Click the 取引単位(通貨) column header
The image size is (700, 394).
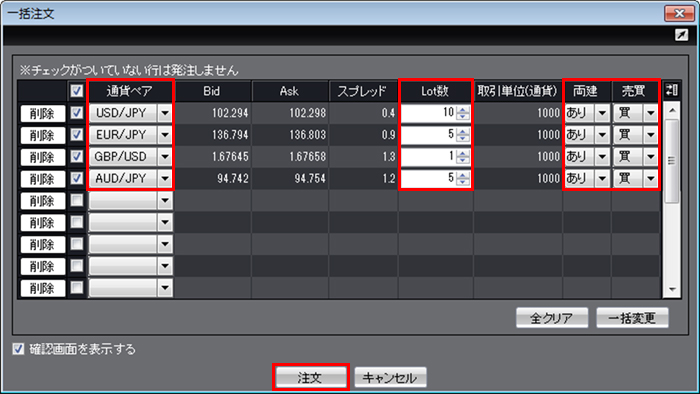coord(518,91)
